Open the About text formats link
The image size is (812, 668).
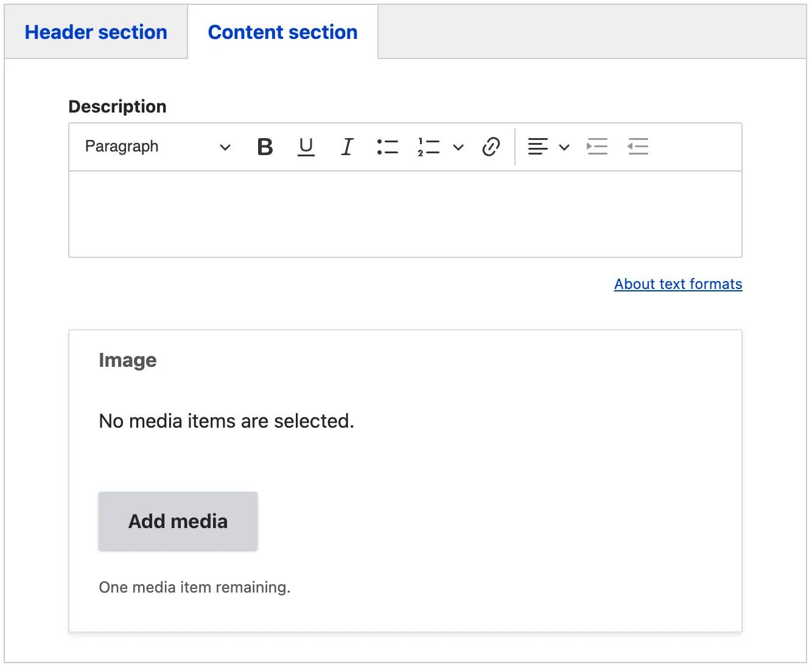677,284
